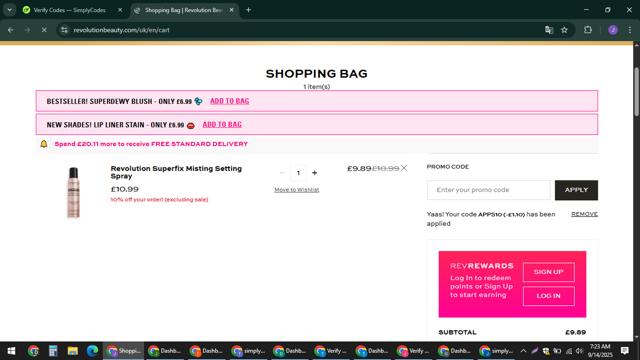Translate this page icon
The image size is (640, 360).
[x=549, y=30]
